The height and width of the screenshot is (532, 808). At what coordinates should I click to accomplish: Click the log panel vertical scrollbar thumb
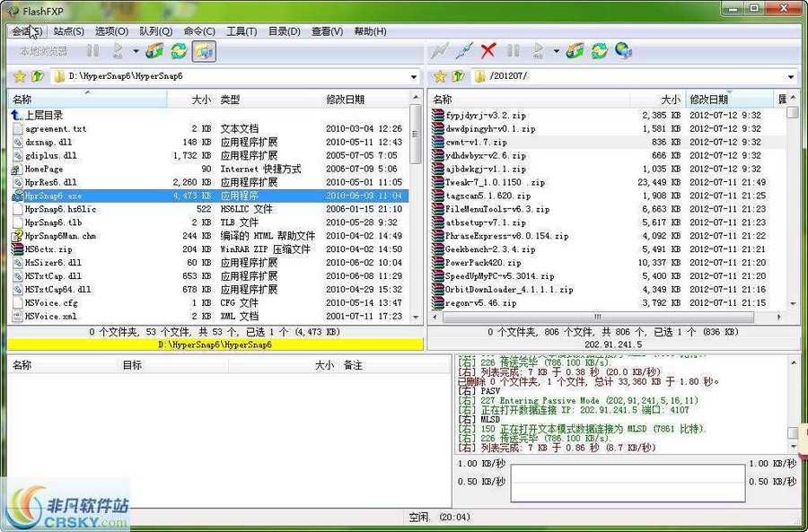coord(794,433)
